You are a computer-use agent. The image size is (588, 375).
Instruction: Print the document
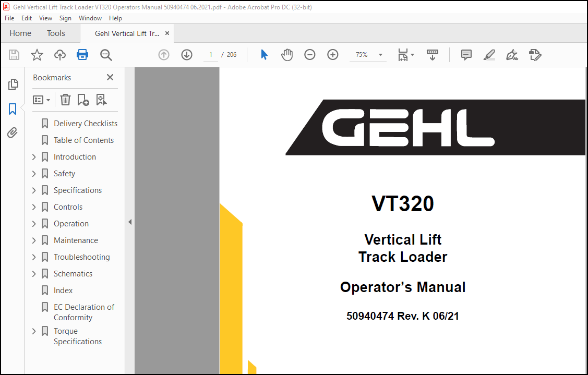click(82, 55)
